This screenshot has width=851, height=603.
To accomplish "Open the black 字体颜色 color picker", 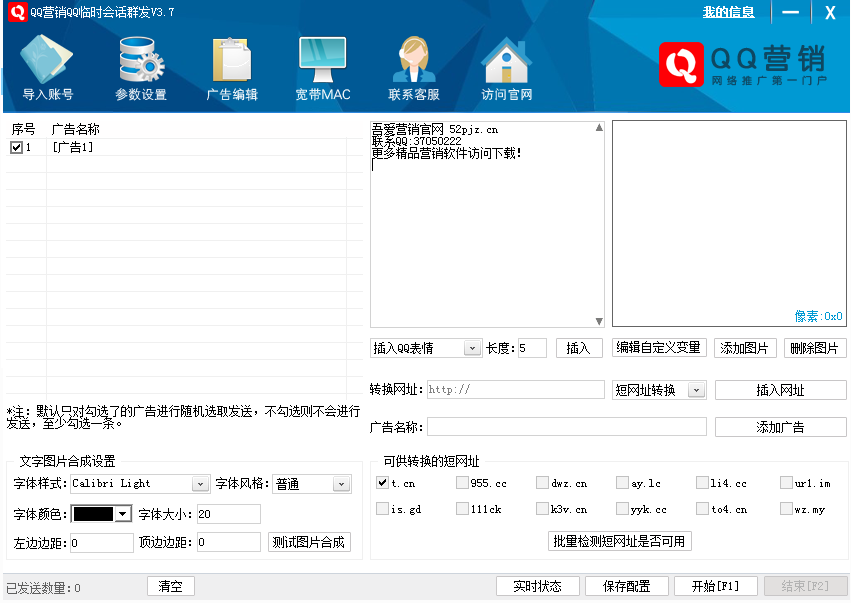I will (x=122, y=514).
